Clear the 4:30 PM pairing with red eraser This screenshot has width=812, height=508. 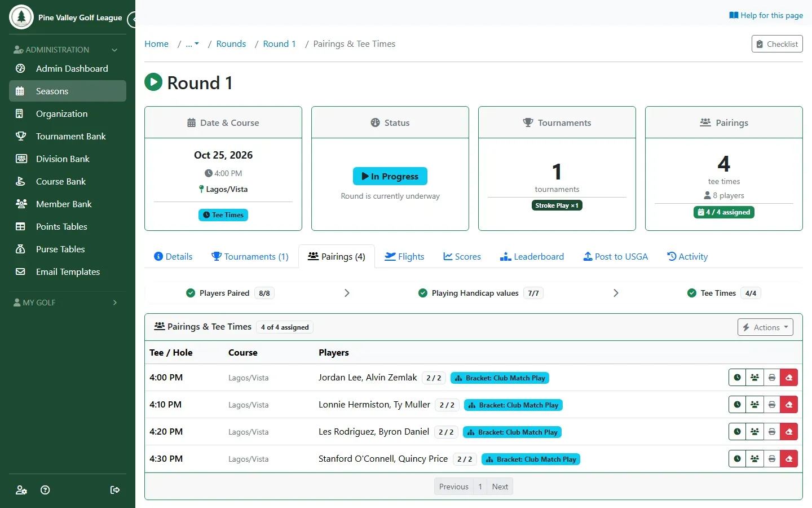789,459
